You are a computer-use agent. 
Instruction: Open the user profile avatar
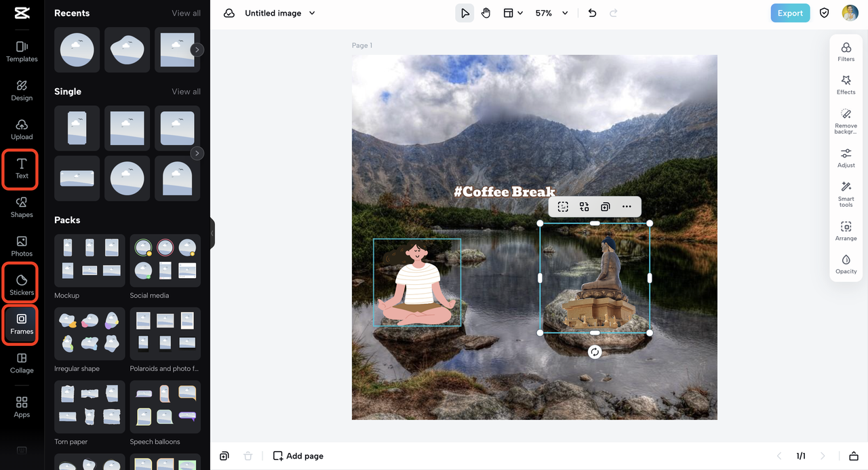(850, 13)
